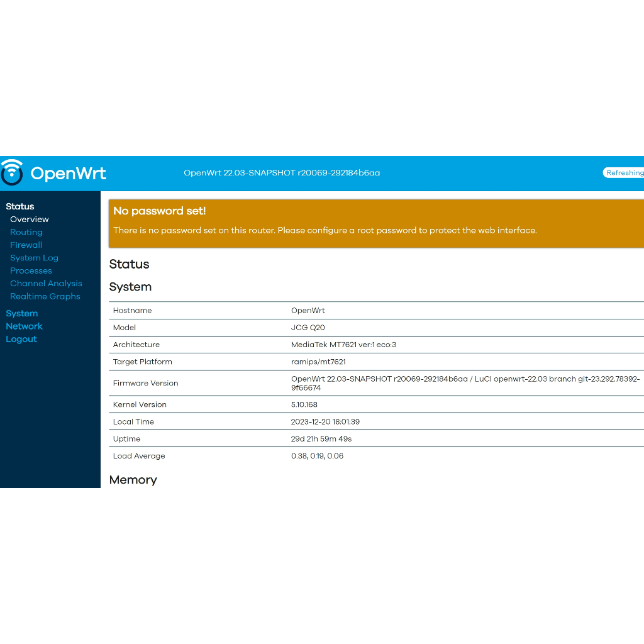Expand the System menu section
Screen dimensions: 644x644
point(22,313)
